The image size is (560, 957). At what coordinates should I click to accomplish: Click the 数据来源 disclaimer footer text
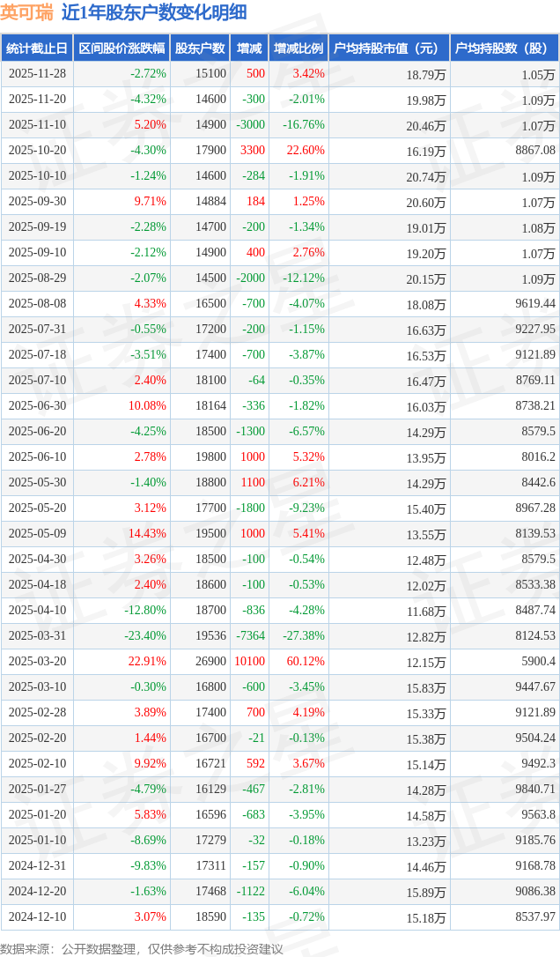click(x=142, y=949)
